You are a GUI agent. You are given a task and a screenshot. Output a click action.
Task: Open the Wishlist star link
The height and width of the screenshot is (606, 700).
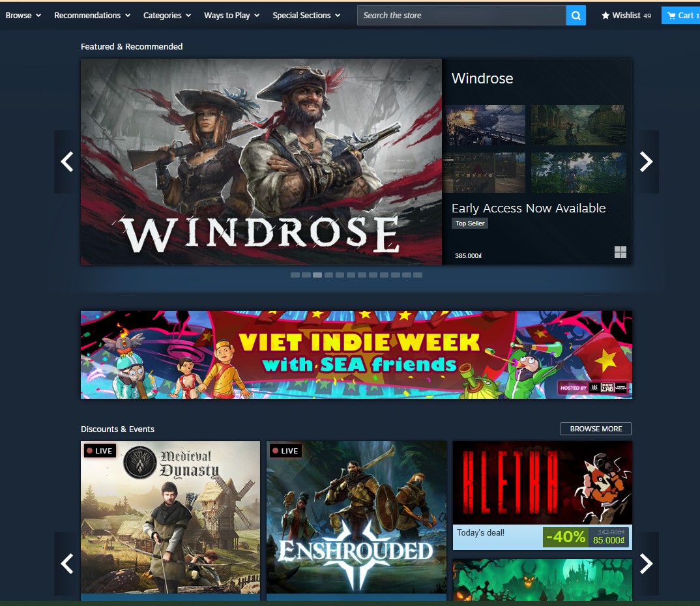point(626,16)
